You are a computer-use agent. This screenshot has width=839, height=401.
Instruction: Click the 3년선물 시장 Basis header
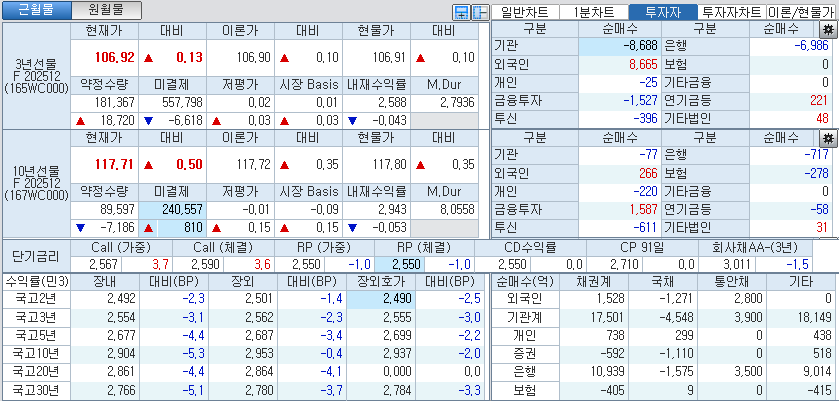pos(309,84)
